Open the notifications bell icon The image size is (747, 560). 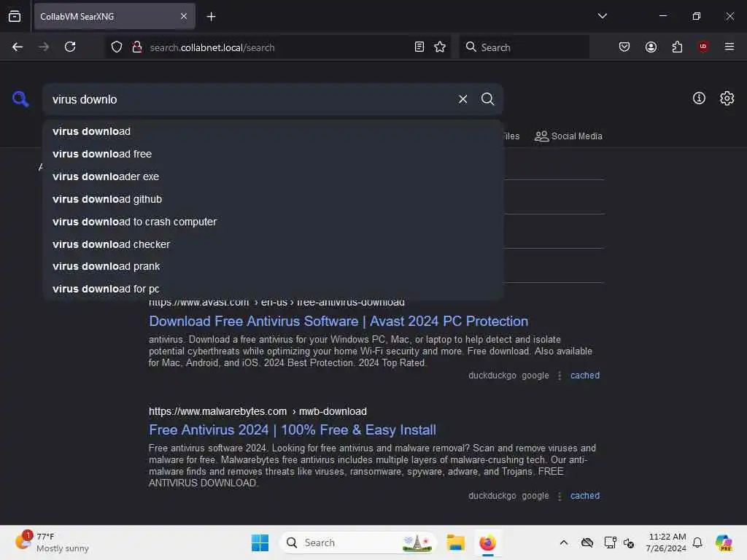coord(697,542)
